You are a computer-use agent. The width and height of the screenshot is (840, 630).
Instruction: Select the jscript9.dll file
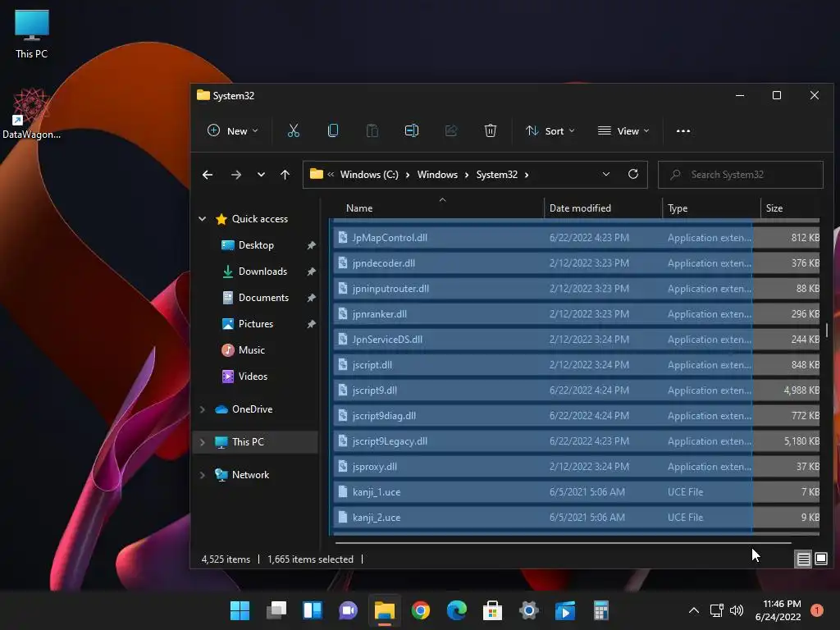pyautogui.click(x=576, y=390)
